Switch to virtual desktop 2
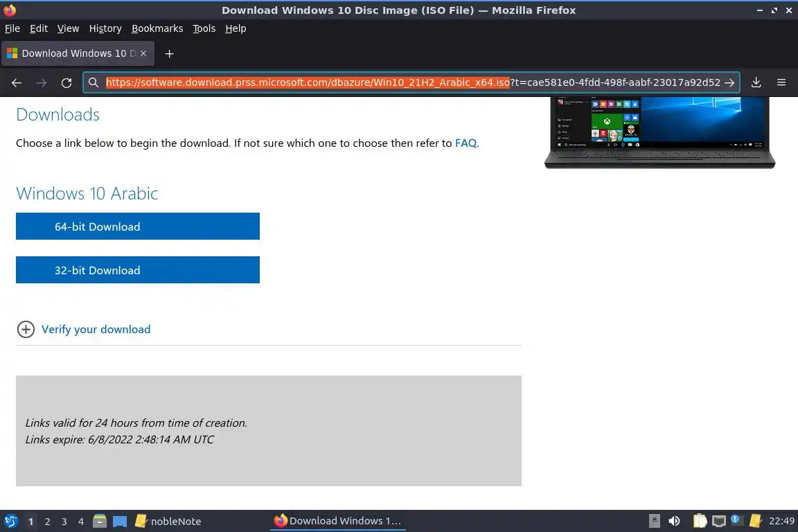 (47, 522)
